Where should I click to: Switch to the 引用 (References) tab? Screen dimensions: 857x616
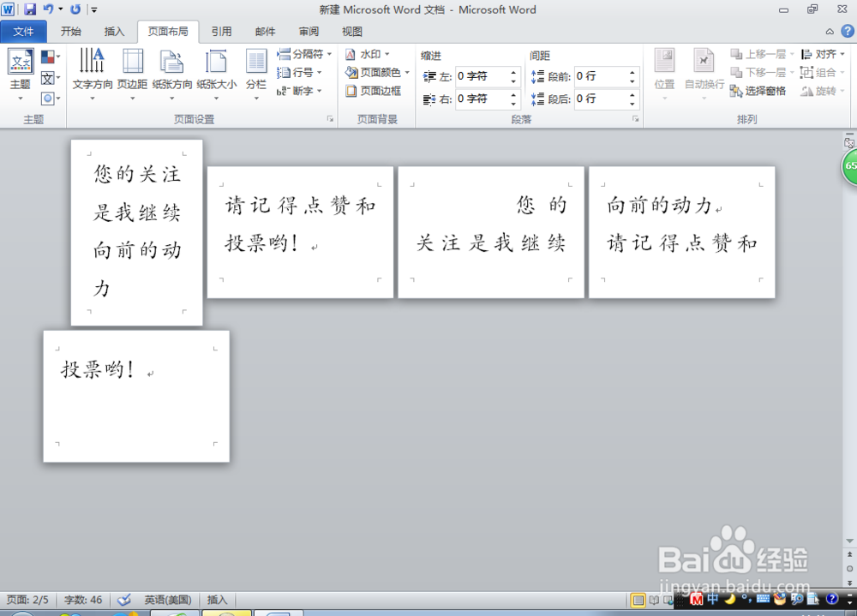click(221, 31)
